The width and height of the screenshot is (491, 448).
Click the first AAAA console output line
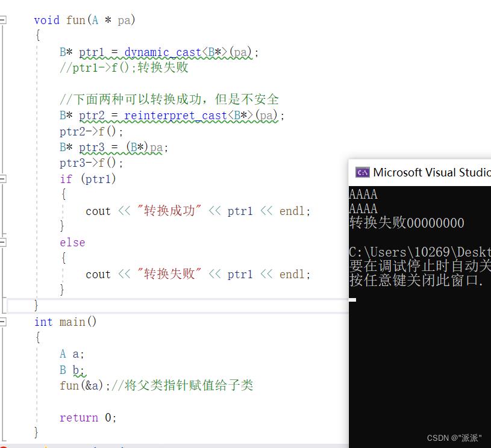363,194
